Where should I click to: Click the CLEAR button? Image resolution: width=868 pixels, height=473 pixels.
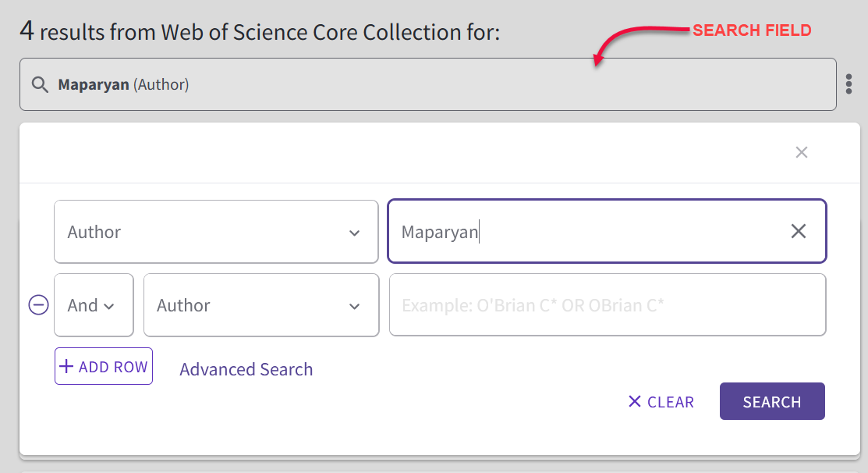[x=661, y=401]
